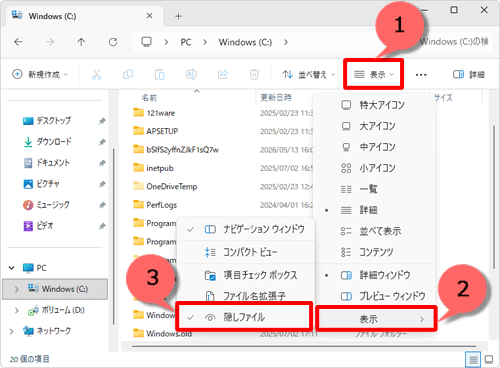The image size is (500, 368).
Task: Toggle ファイル名拡張子 option
Action: 246,295
